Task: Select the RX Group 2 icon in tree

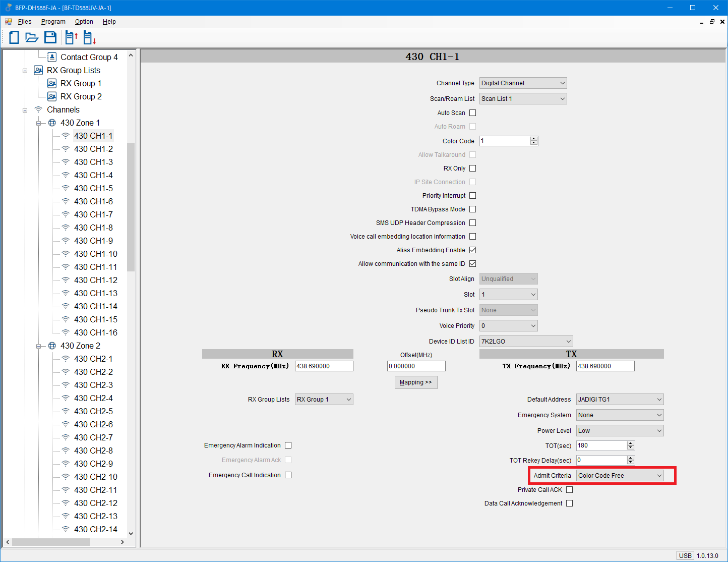Action: tap(52, 96)
